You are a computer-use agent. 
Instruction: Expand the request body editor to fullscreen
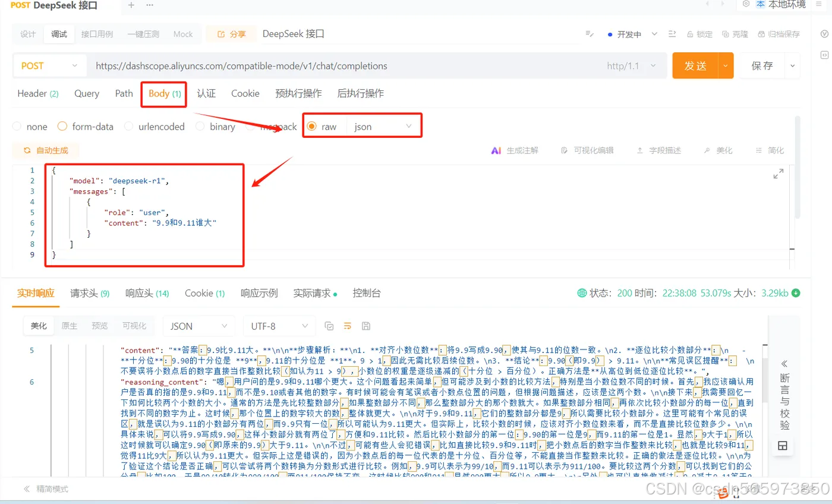tap(778, 174)
